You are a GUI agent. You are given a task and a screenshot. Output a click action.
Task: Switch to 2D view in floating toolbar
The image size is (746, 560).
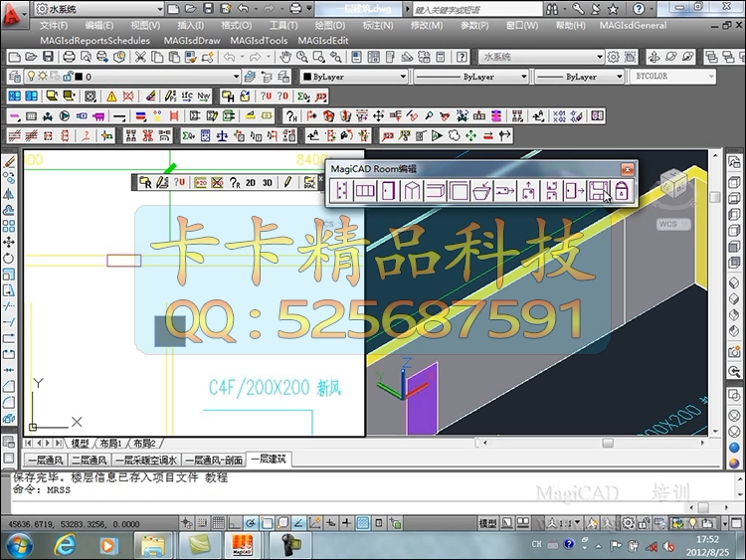coord(251,183)
